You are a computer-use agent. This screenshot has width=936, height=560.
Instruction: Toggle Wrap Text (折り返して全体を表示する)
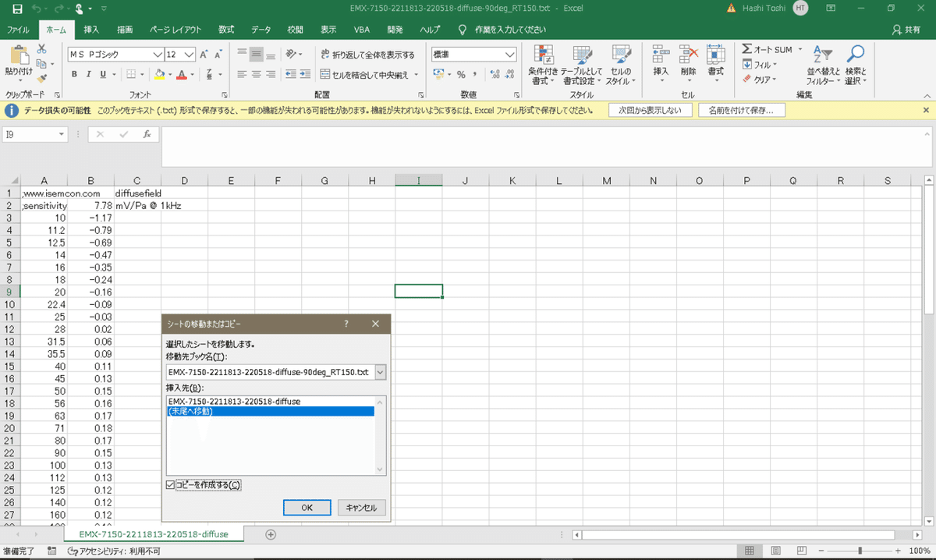click(368, 55)
